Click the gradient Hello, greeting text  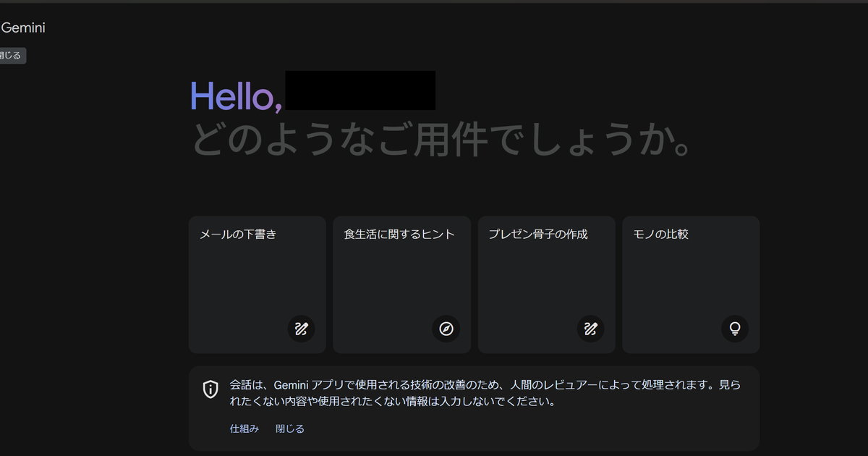(236, 95)
